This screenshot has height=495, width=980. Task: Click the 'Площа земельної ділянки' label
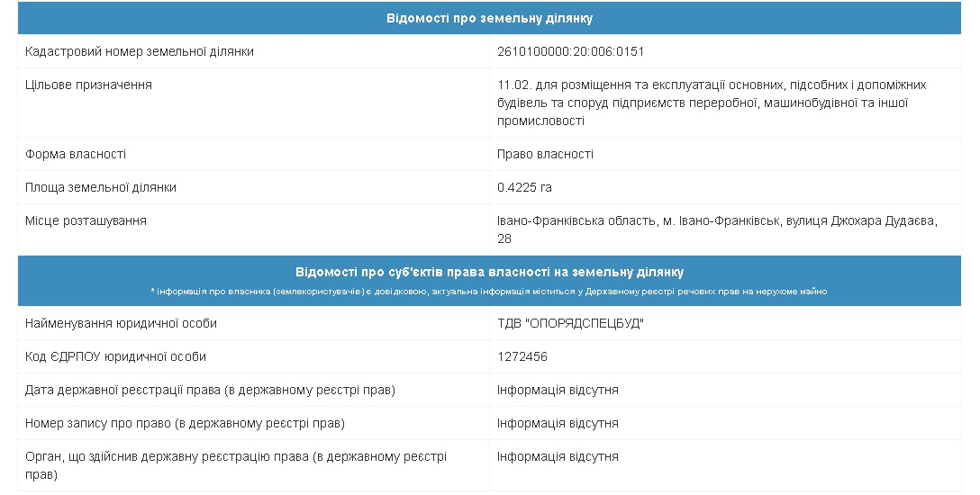[x=101, y=187]
